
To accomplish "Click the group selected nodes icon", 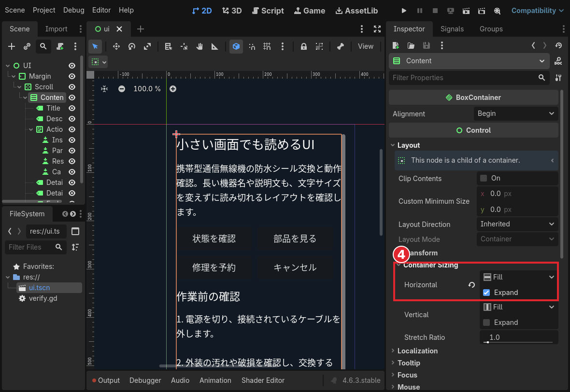I will point(319,46).
